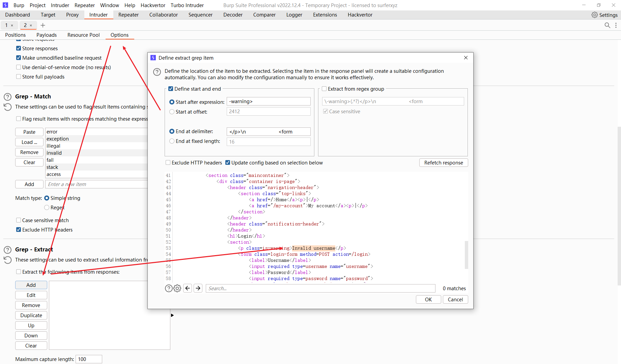The height and width of the screenshot is (364, 621).
Task: Uncheck the Store responses checkbox
Action: [19, 48]
